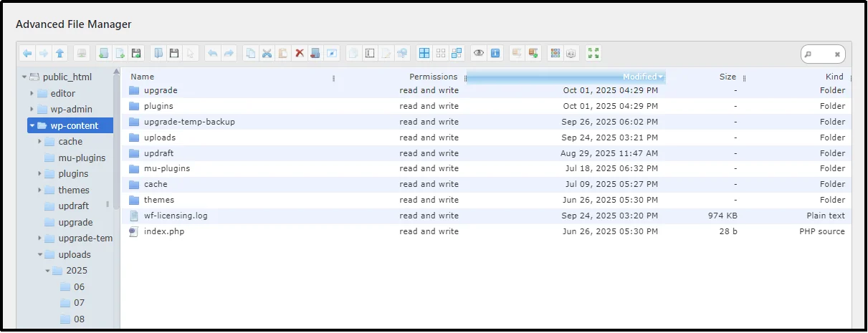Click the upload files floppy disk icon
The width and height of the screenshot is (868, 333).
pyautogui.click(x=136, y=53)
